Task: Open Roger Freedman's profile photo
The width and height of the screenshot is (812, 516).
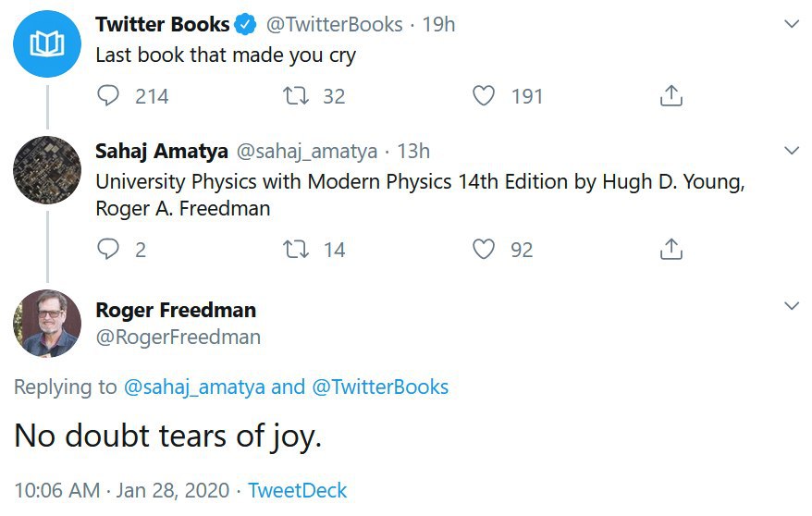Action: 47,324
